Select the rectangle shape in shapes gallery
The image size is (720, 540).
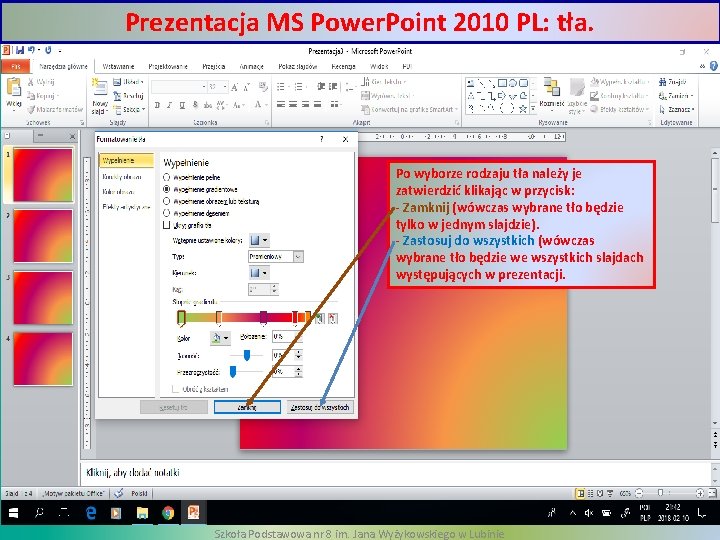point(502,83)
